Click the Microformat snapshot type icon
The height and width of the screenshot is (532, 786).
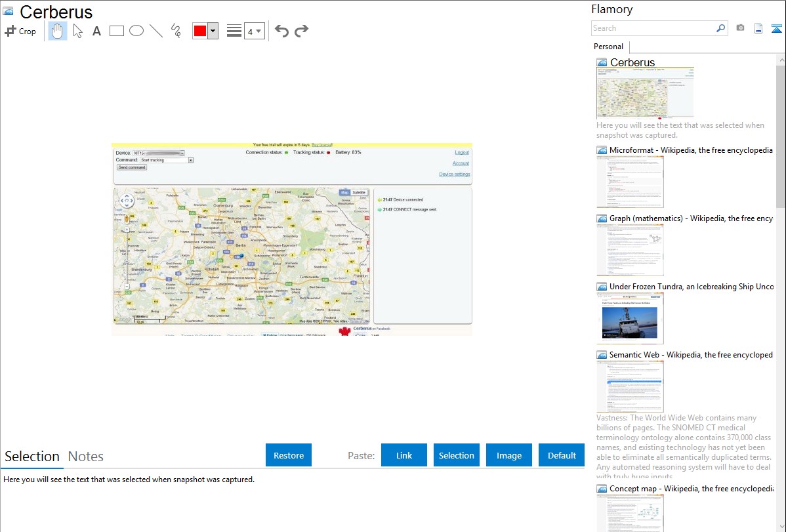602,150
